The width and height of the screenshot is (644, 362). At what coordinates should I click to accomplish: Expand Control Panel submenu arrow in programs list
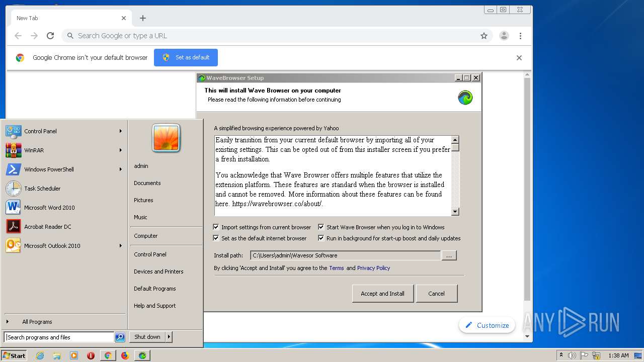(121, 131)
